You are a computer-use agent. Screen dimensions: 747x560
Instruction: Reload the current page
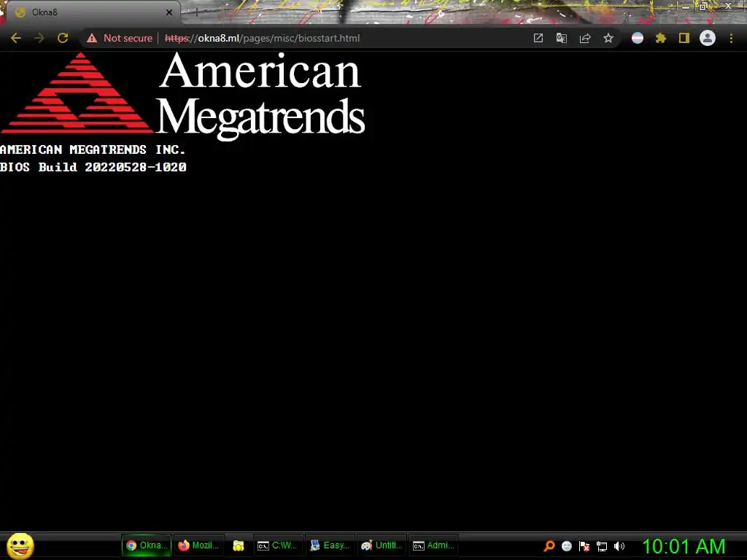63,38
